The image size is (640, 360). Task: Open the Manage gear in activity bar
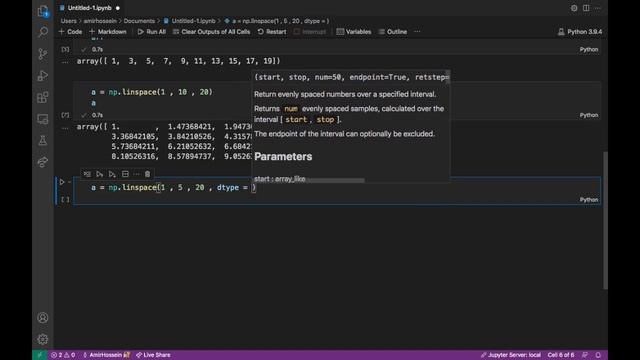click(x=42, y=339)
